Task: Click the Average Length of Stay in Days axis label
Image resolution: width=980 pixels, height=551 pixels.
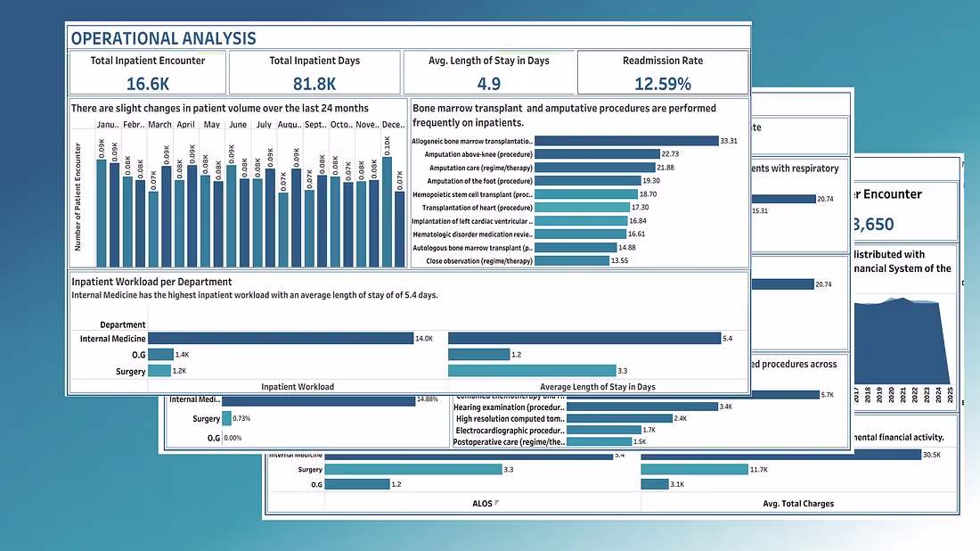Action: pyautogui.click(x=598, y=387)
